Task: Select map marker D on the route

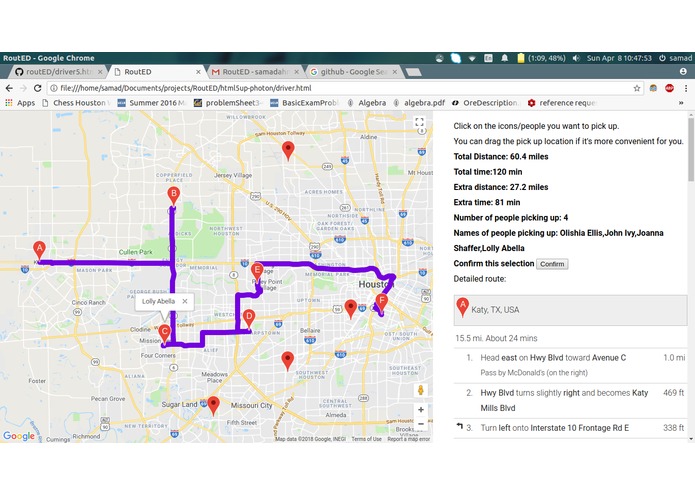Action: (x=249, y=319)
